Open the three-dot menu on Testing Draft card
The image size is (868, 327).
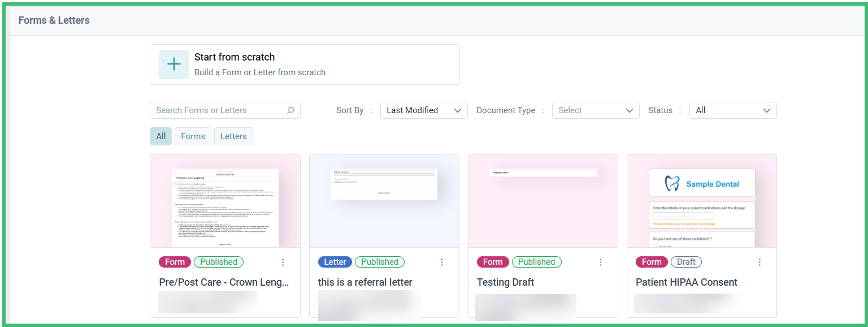coord(601,262)
